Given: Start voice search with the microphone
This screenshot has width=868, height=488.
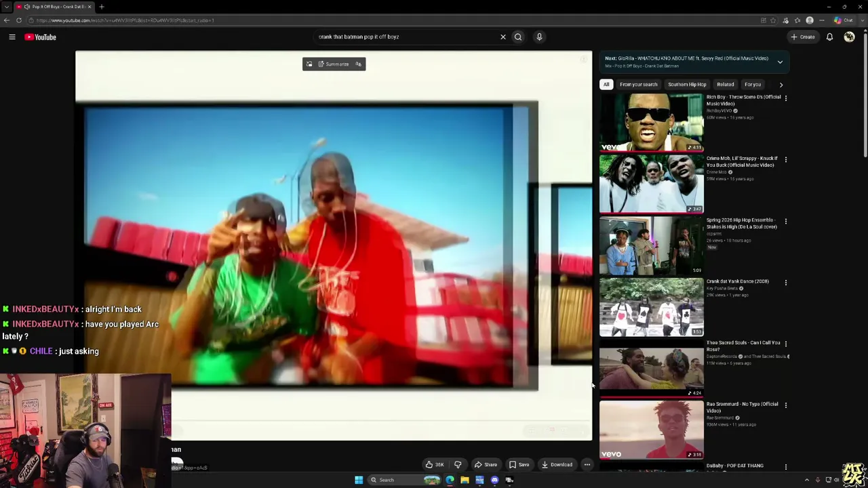Looking at the screenshot, I should (539, 37).
